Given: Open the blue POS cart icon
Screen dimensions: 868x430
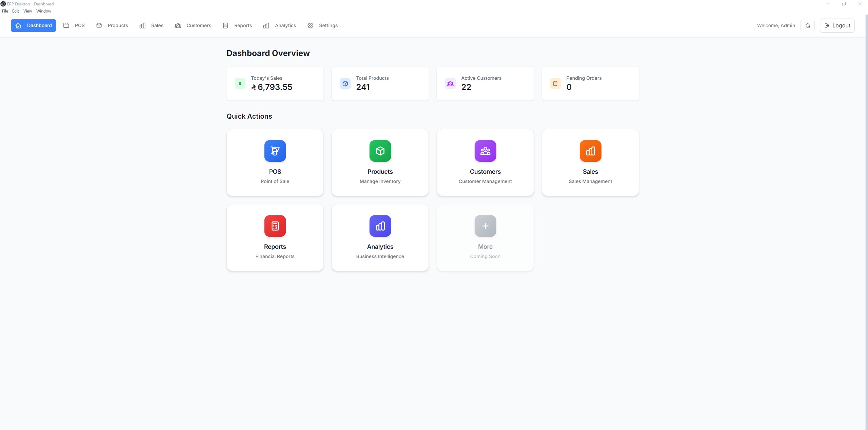Looking at the screenshot, I should click(275, 151).
